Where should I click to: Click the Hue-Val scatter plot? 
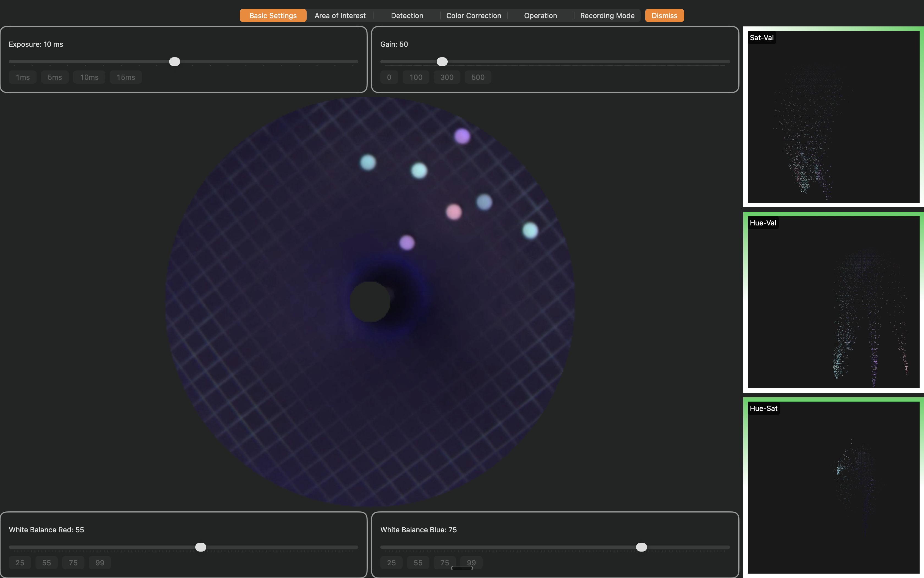(x=834, y=302)
